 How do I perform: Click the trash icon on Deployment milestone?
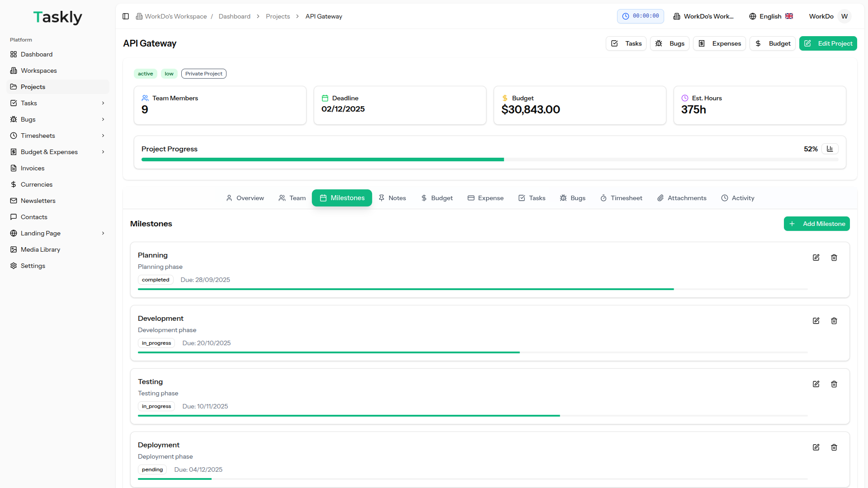pos(834,447)
